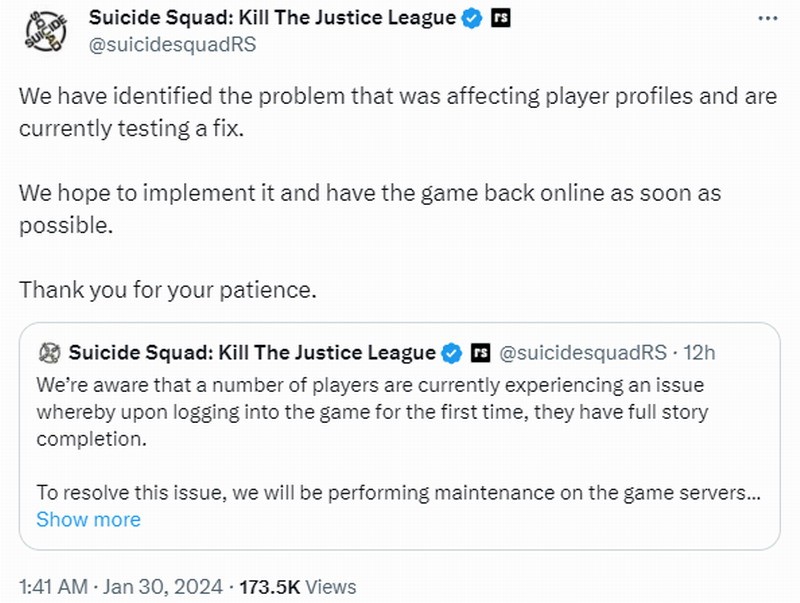Click the RS affiliate badge in header

(x=501, y=18)
